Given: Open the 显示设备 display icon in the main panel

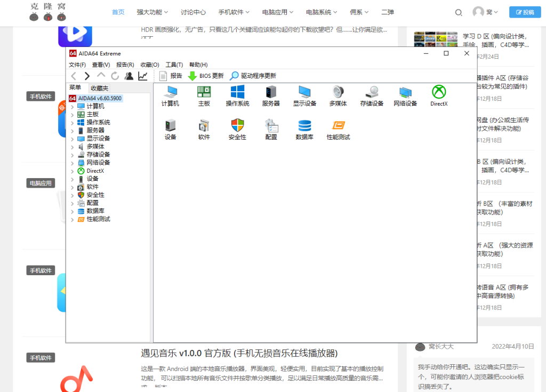Looking at the screenshot, I should [x=304, y=96].
